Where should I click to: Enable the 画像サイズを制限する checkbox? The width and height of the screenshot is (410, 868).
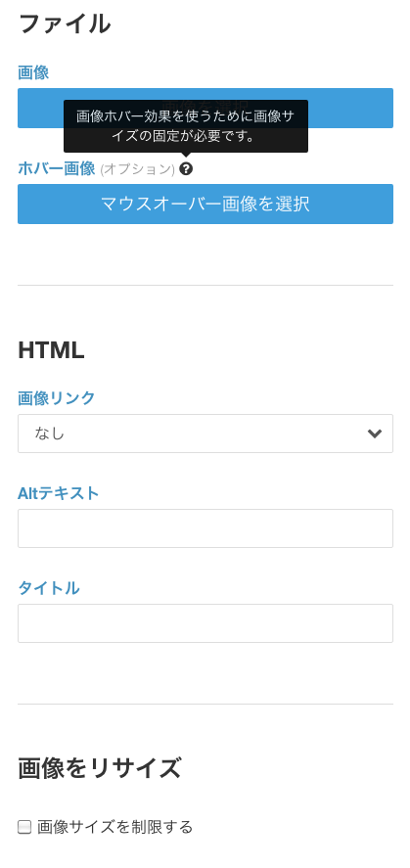coord(24,828)
